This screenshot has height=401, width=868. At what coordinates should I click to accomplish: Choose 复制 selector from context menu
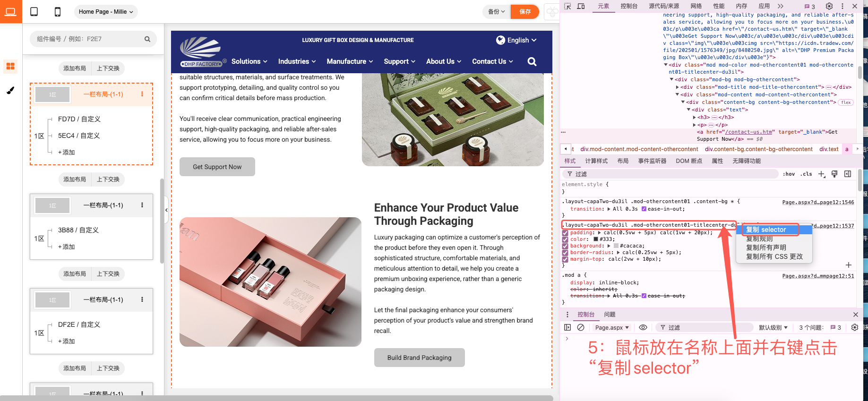[766, 230]
